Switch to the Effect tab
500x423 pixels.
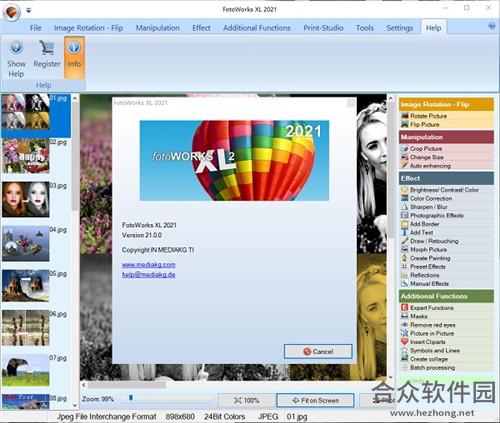coord(201,28)
